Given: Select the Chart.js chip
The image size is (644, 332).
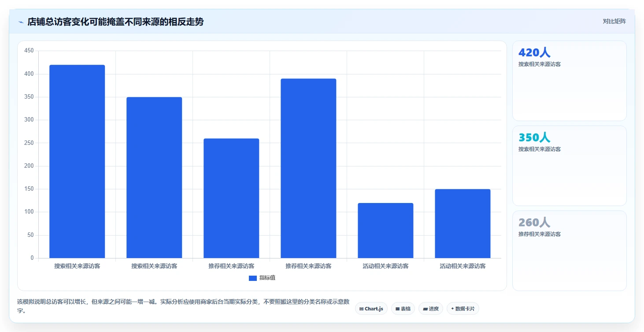Looking at the screenshot, I should 371,309.
